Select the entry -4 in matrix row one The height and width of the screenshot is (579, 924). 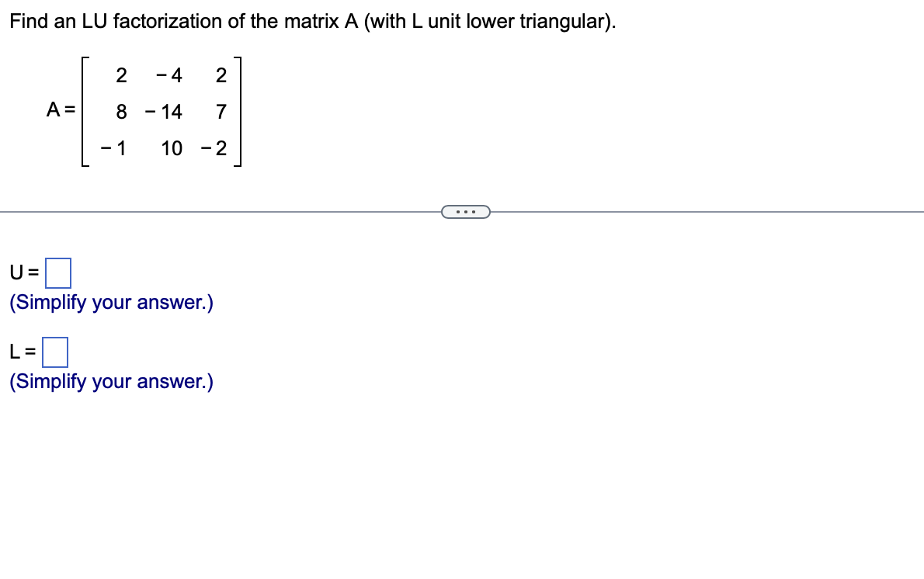[169, 75]
